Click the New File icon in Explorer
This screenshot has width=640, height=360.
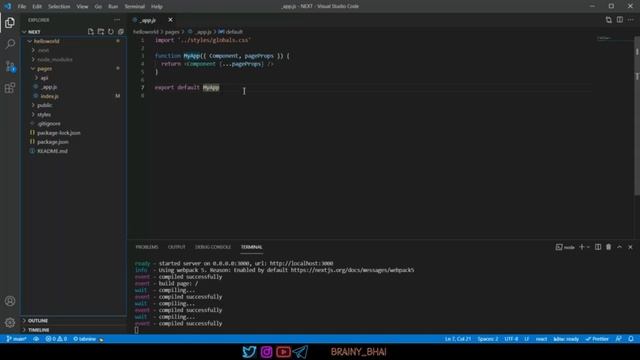pyautogui.click(x=91, y=31)
